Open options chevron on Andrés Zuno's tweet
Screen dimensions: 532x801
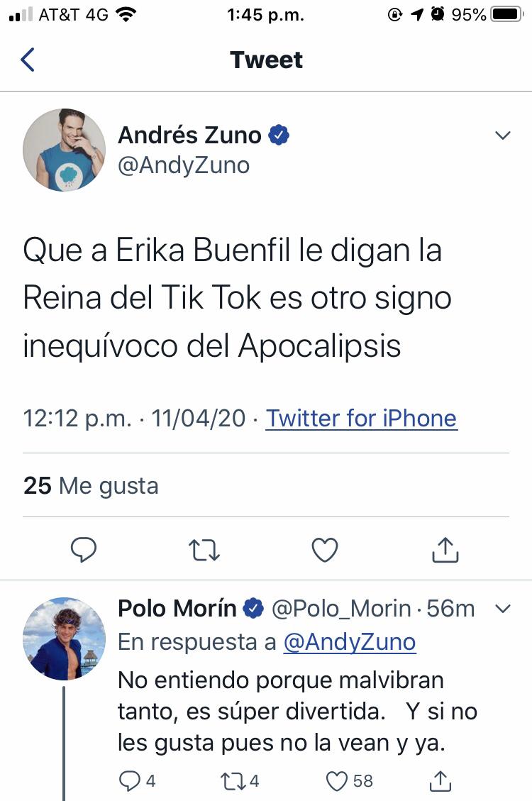[502, 136]
